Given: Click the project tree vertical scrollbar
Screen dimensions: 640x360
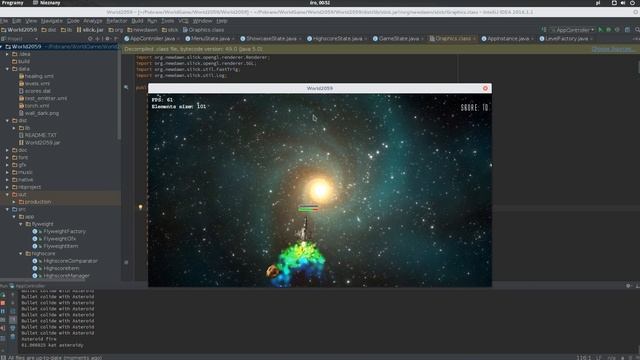Looking at the screenshot, I should (119, 93).
